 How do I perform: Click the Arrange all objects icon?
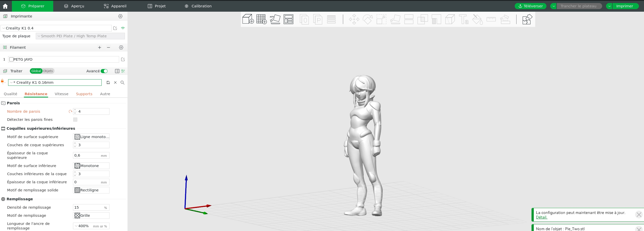tap(288, 19)
